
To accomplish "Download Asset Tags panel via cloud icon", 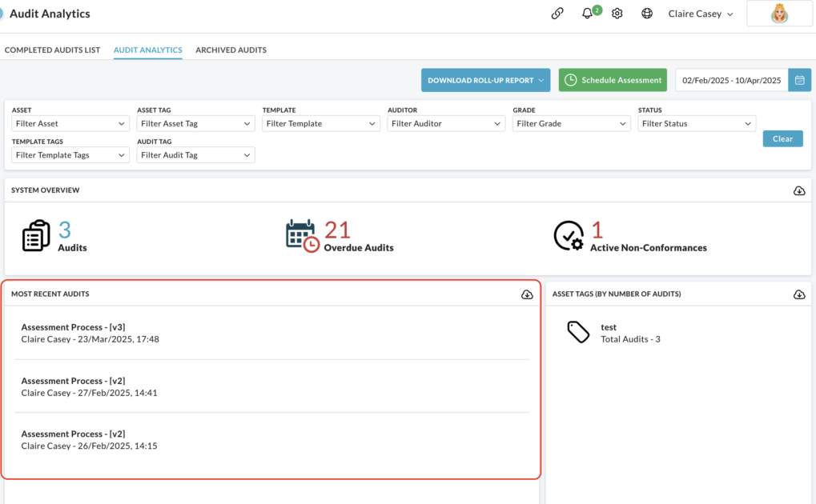I will [799, 294].
